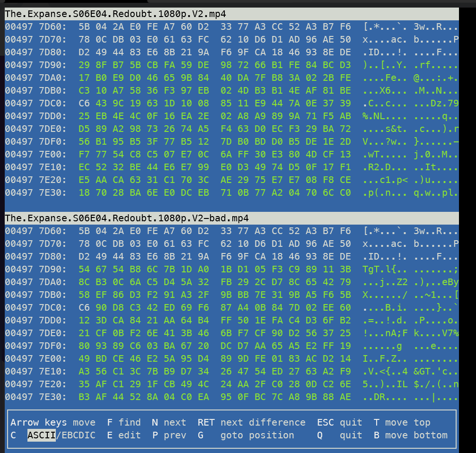
Task: Click the 'G goto position' hint
Action: coord(246,435)
